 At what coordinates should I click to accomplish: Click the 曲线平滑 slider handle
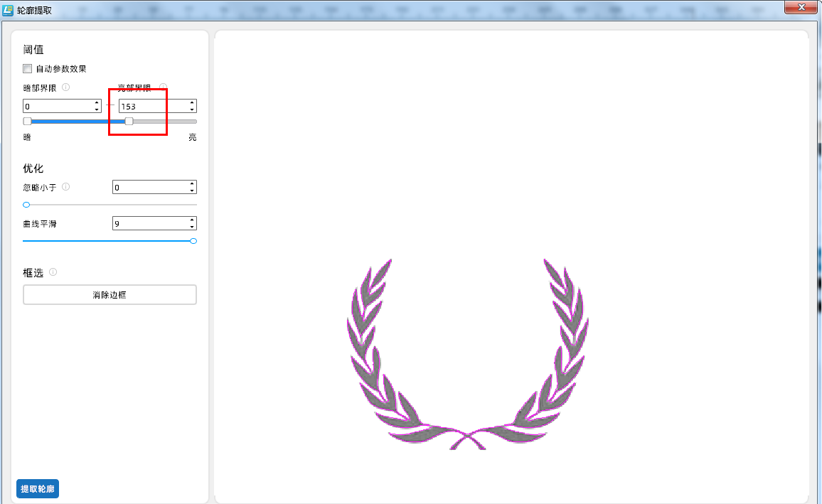(193, 241)
